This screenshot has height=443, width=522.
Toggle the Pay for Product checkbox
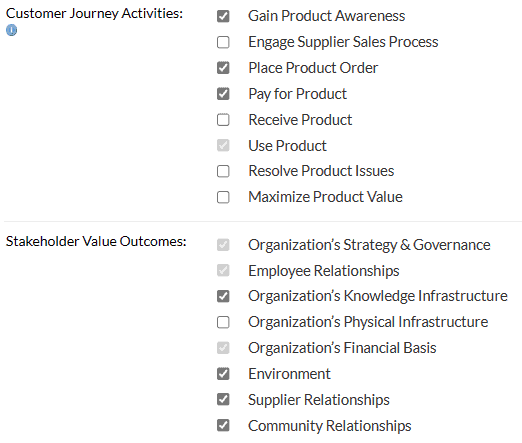pyautogui.click(x=223, y=94)
